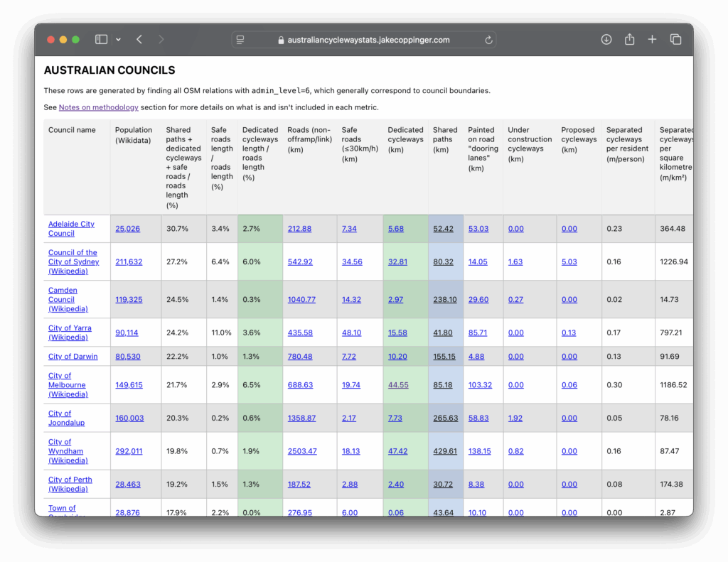
Task: Open a new tab with plus icon
Action: [x=652, y=40]
